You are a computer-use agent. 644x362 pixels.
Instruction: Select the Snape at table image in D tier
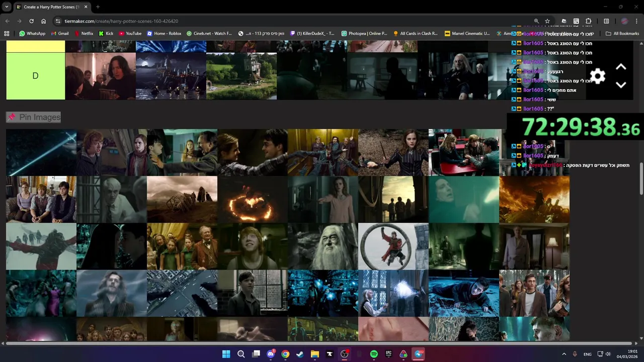[101, 76]
